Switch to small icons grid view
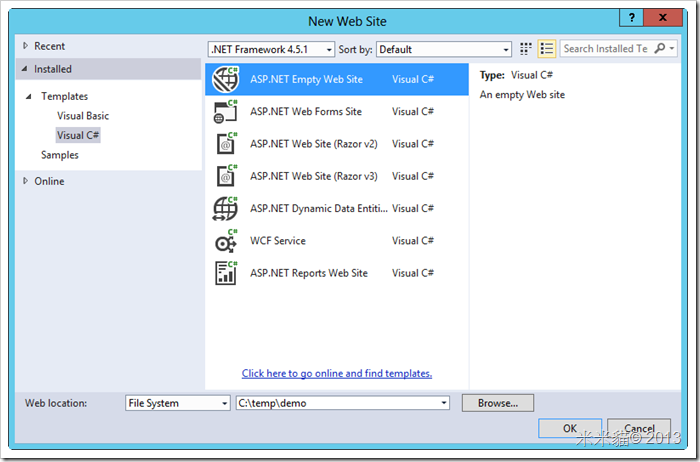This screenshot has width=700, height=462. (526, 49)
